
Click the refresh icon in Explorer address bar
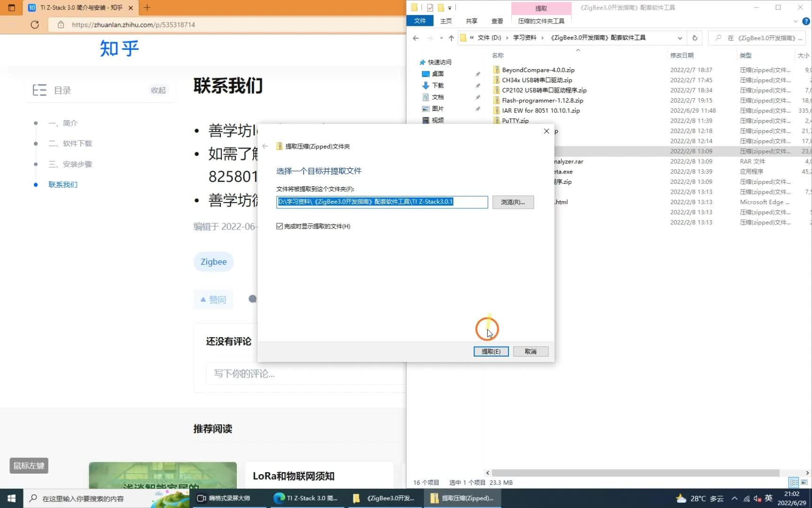coord(695,38)
